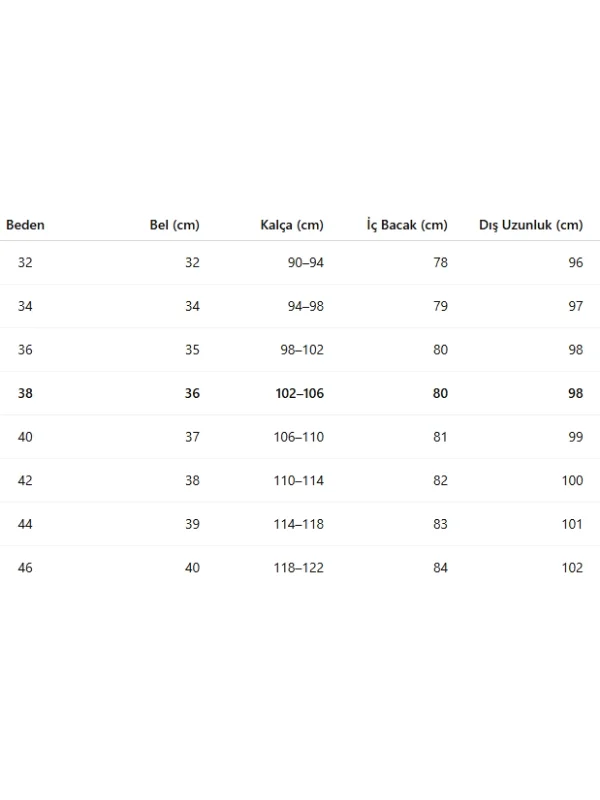600x800 pixels.
Task: Click the İç Bacak (cm) column header
Action: coord(407,225)
